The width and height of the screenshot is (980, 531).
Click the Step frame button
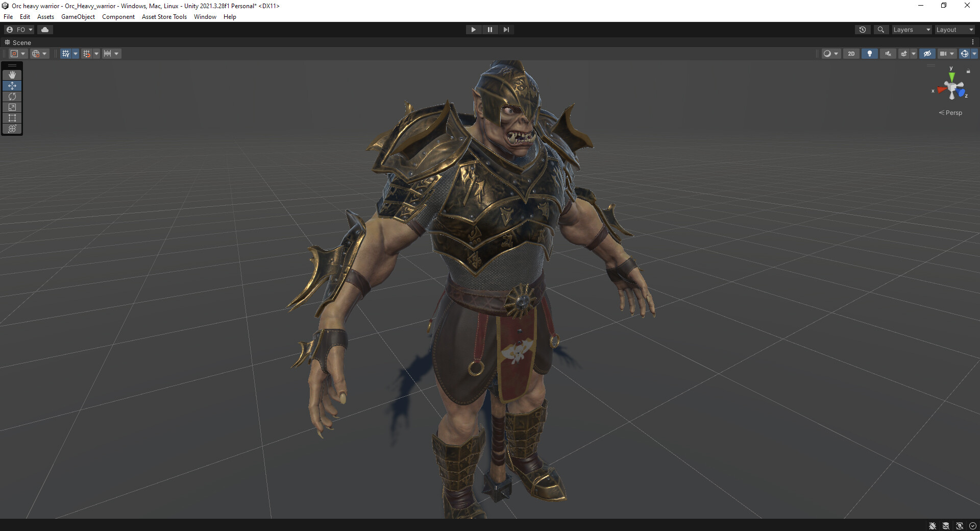pos(506,30)
